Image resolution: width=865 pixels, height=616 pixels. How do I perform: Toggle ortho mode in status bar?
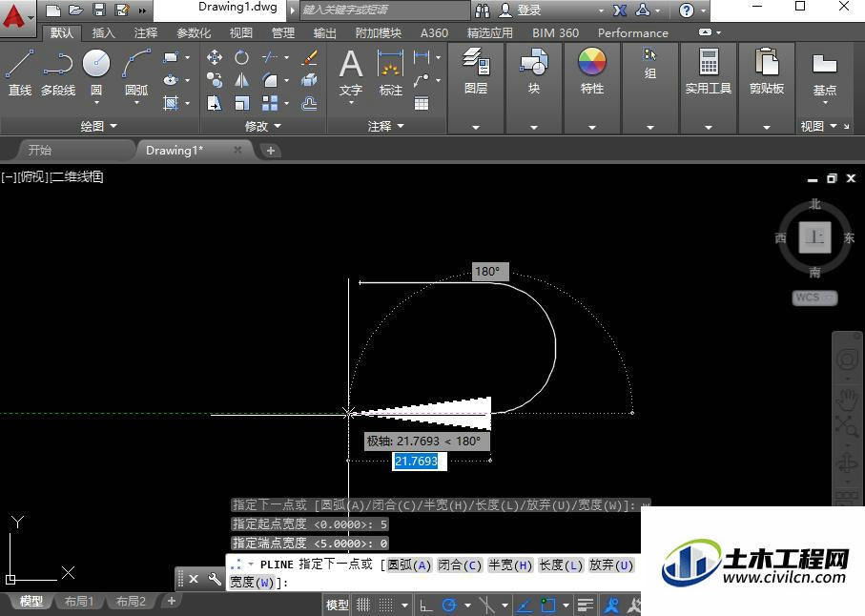(426, 605)
